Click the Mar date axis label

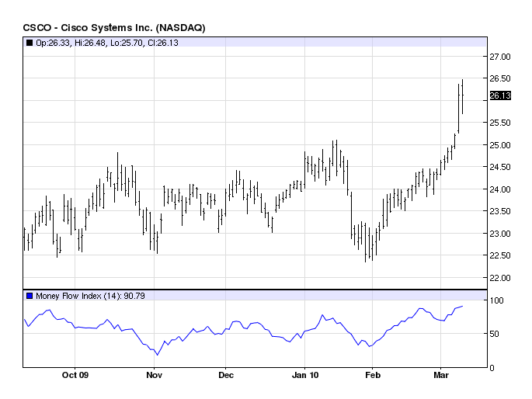[441, 375]
